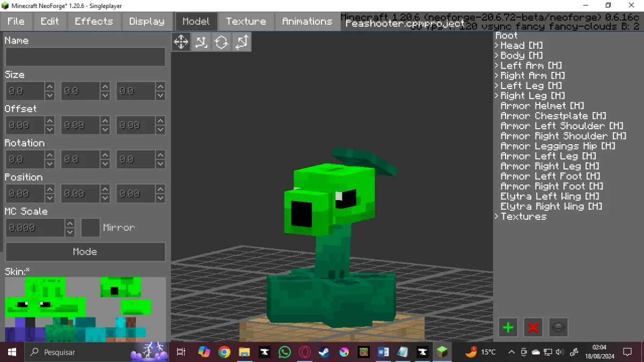The image size is (644, 362).
Task: Click the Windows Start button
Action: [x=12, y=352]
